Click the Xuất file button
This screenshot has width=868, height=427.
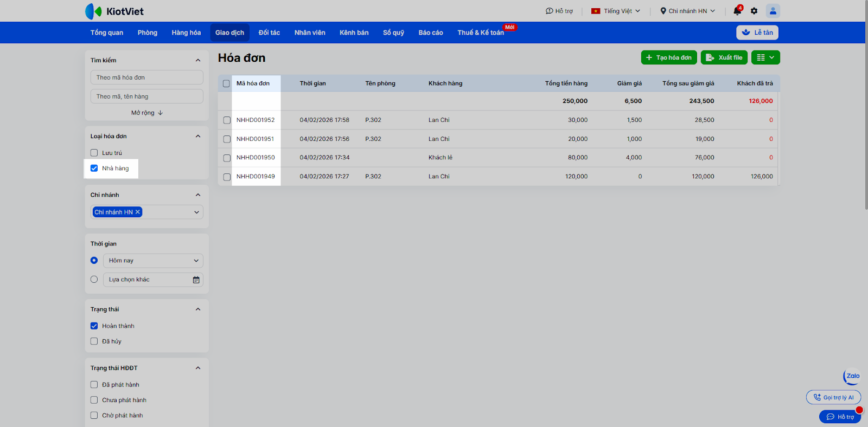[x=724, y=57]
